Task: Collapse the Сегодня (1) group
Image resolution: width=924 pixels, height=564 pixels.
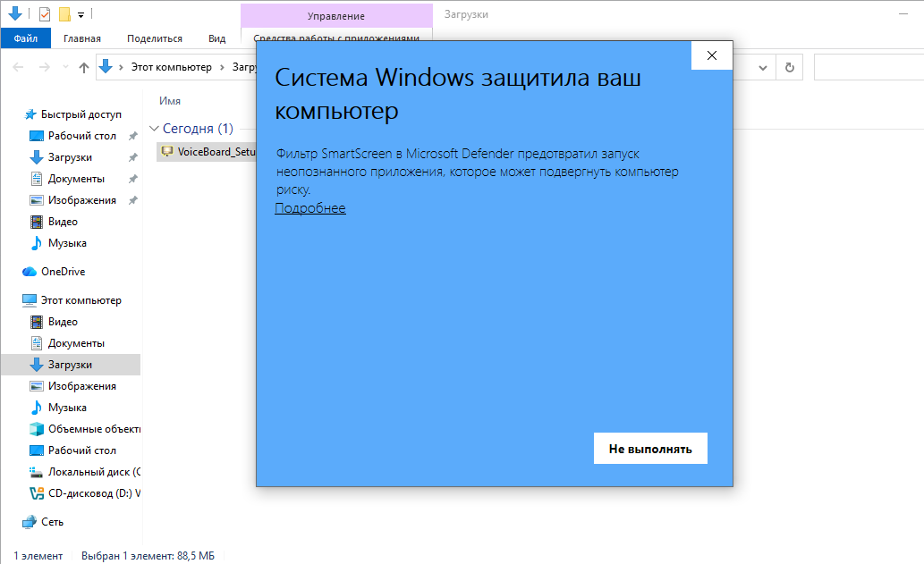Action: tap(154, 129)
